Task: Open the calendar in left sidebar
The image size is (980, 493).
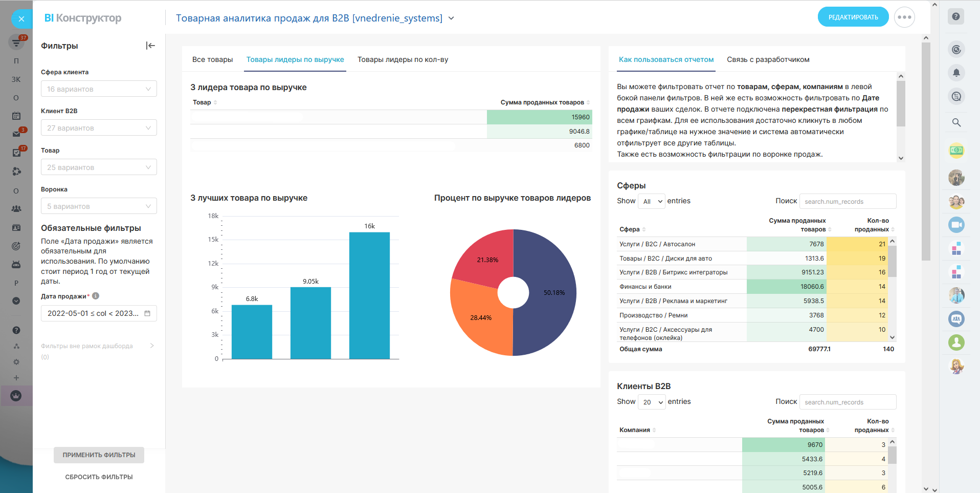Action: [x=16, y=116]
